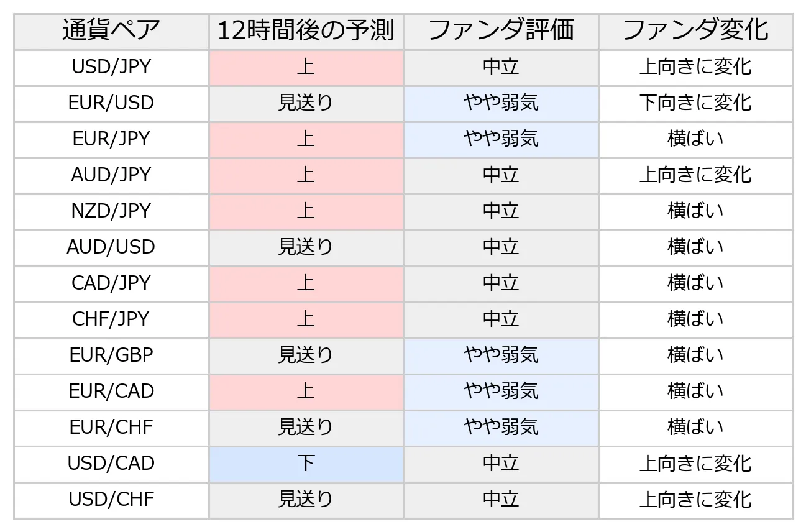Viewport: 806px width, 532px height.
Task: Select the AUD/JPY currency pair cell
Action: (111, 176)
